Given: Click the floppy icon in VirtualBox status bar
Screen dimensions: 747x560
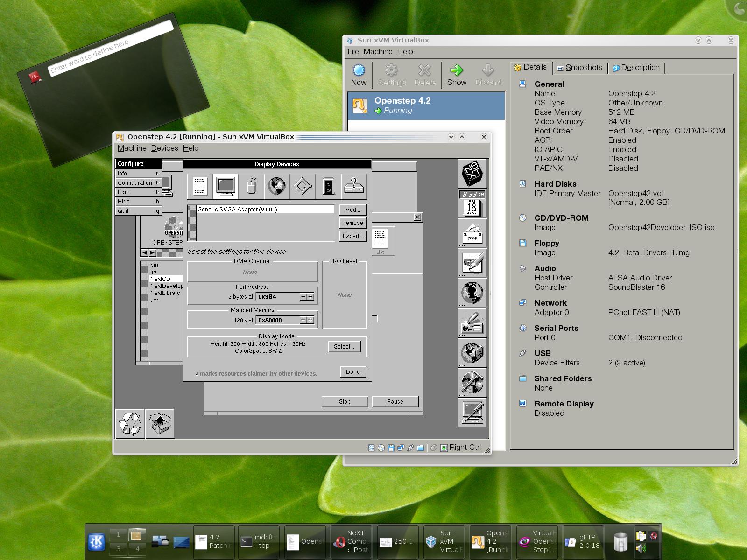Looking at the screenshot, I should tap(391, 448).
